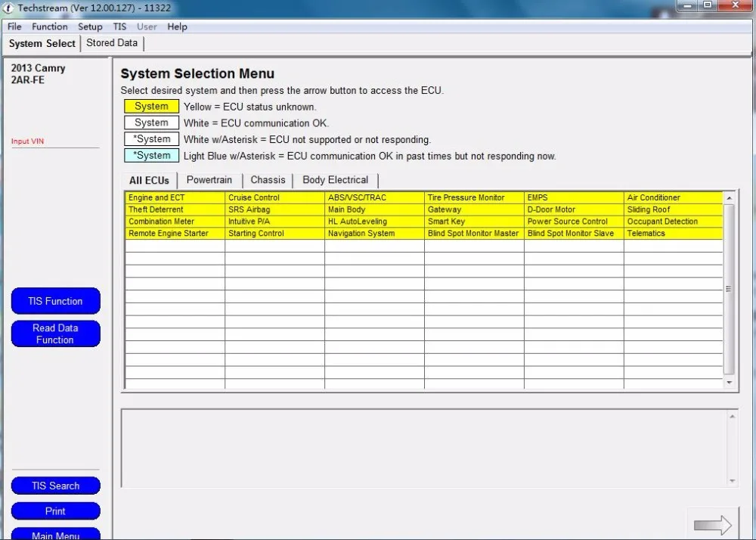Open the File menu
This screenshot has width=756, height=540.
coord(14,26)
